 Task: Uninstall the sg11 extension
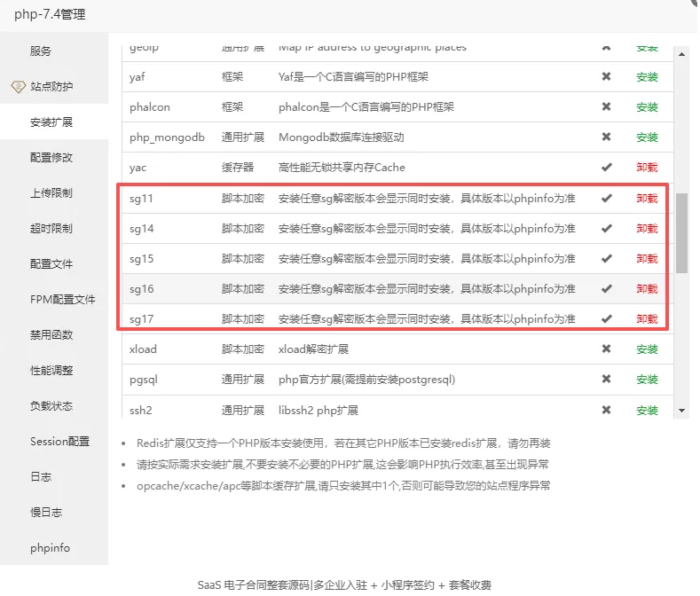click(x=647, y=198)
